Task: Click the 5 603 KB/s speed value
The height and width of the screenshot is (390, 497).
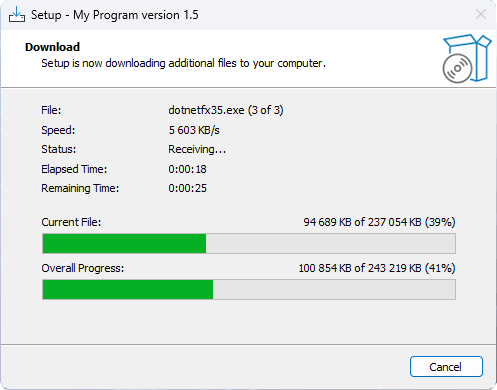Action: click(194, 130)
